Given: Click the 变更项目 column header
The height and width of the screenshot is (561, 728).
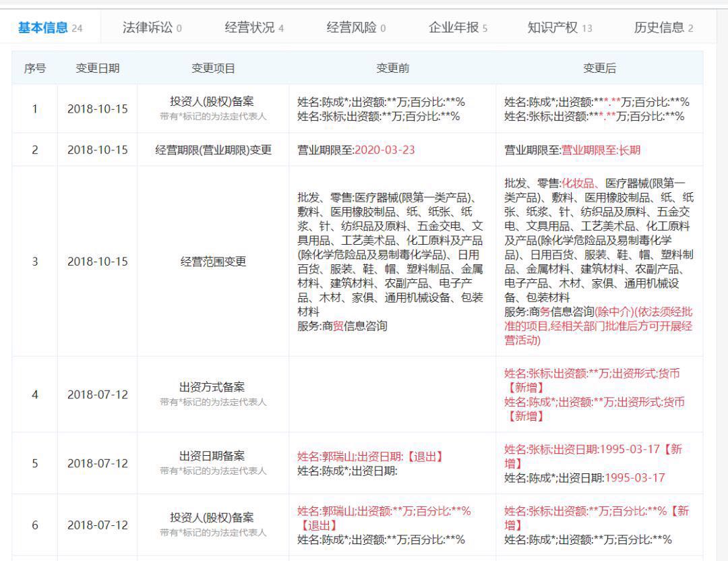Looking at the screenshot, I should [213, 68].
